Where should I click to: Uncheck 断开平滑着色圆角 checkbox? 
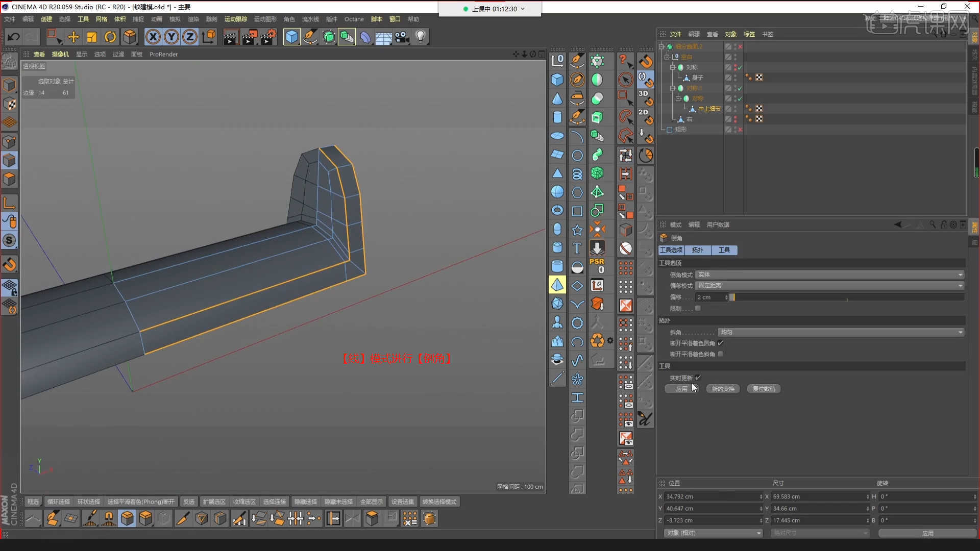720,343
